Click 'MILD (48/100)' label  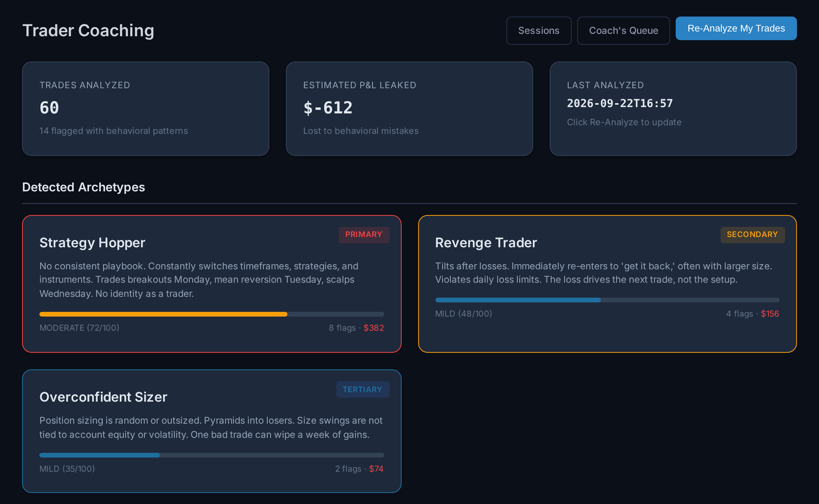click(x=463, y=314)
